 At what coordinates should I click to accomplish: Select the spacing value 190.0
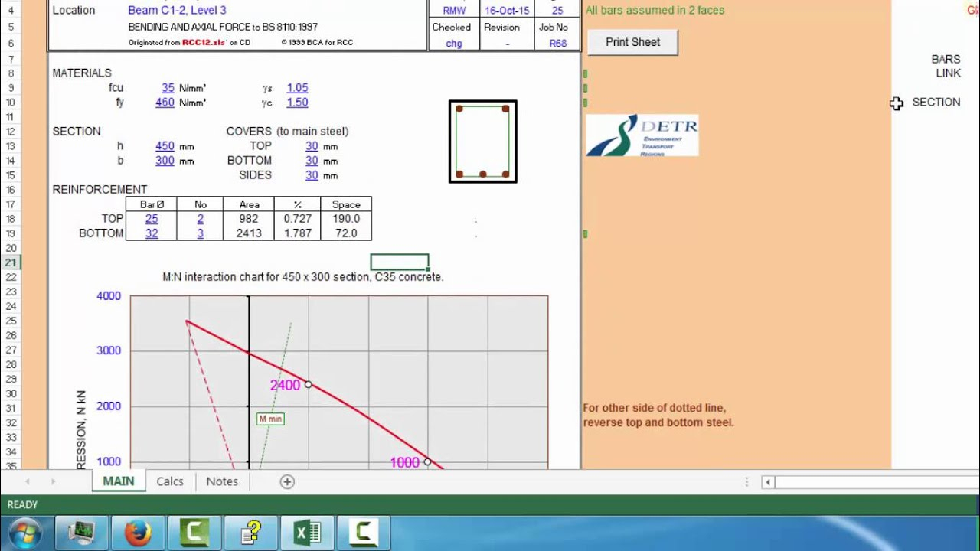346,219
